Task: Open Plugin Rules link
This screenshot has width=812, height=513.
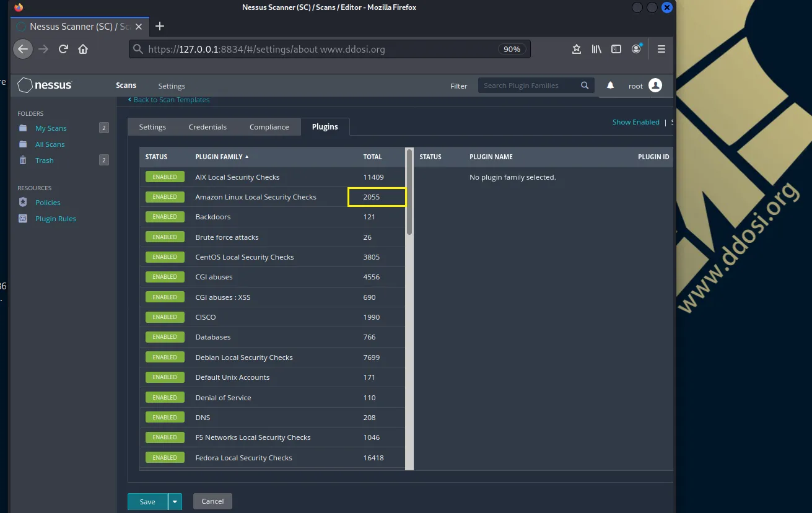Action: pos(56,219)
